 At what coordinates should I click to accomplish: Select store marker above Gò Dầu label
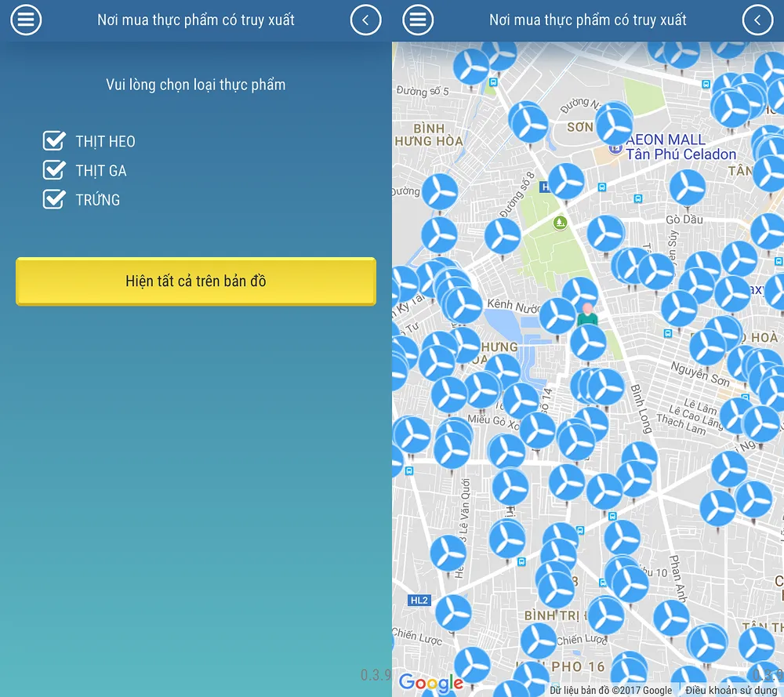[x=689, y=189]
